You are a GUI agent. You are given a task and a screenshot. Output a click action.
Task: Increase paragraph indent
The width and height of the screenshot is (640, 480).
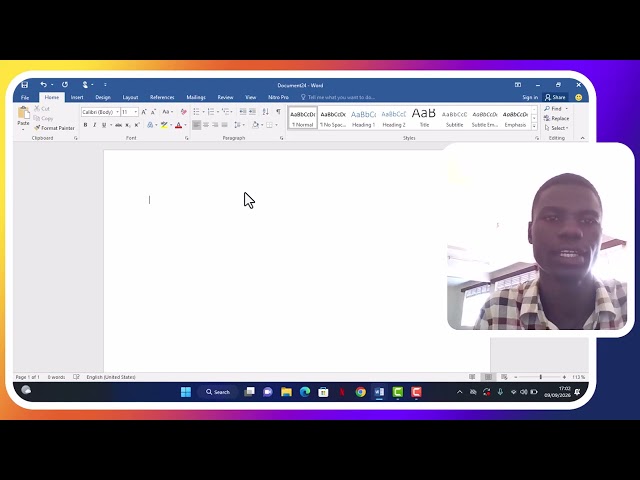pyautogui.click(x=253, y=112)
